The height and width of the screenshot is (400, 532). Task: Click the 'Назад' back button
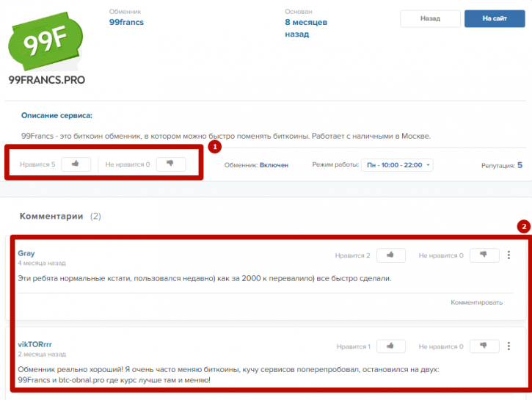pos(430,18)
